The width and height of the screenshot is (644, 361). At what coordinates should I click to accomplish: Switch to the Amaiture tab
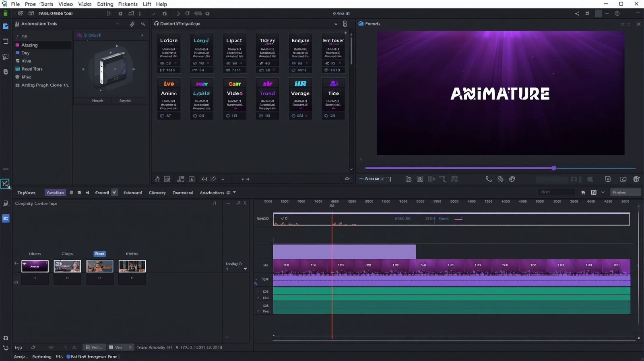coord(55,193)
